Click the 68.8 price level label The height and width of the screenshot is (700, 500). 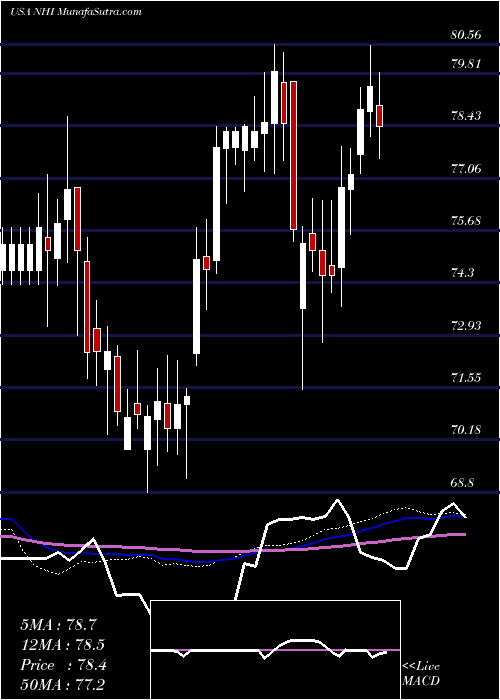tap(462, 483)
